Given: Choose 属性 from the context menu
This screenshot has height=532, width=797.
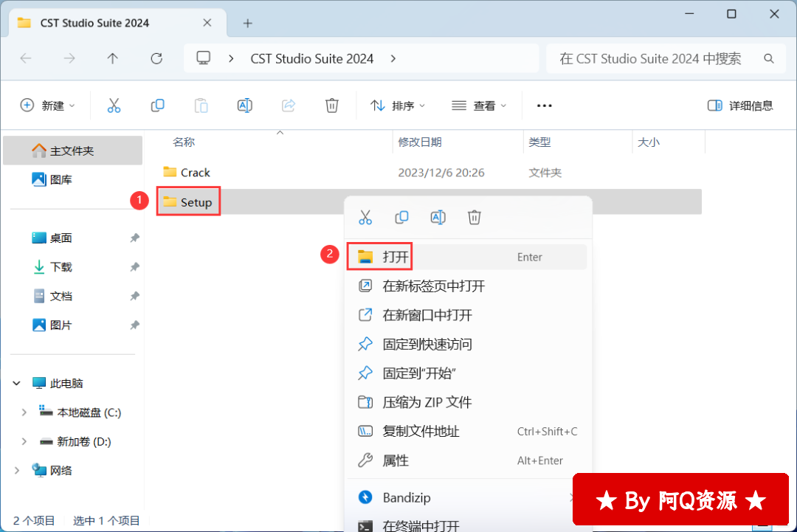Looking at the screenshot, I should (466, 460).
